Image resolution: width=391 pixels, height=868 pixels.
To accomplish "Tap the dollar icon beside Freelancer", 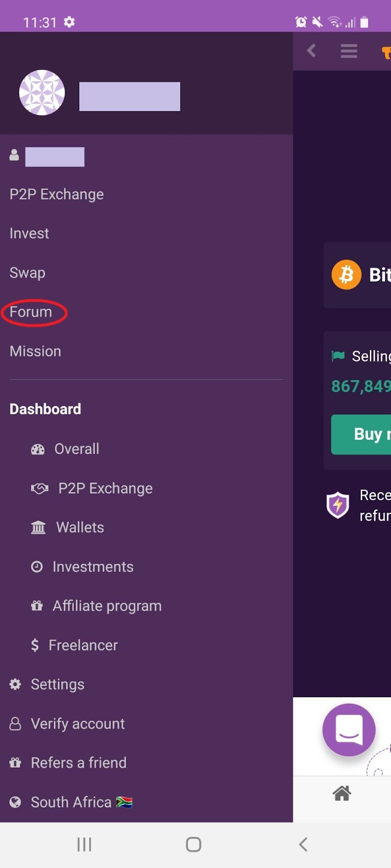I will [35, 645].
